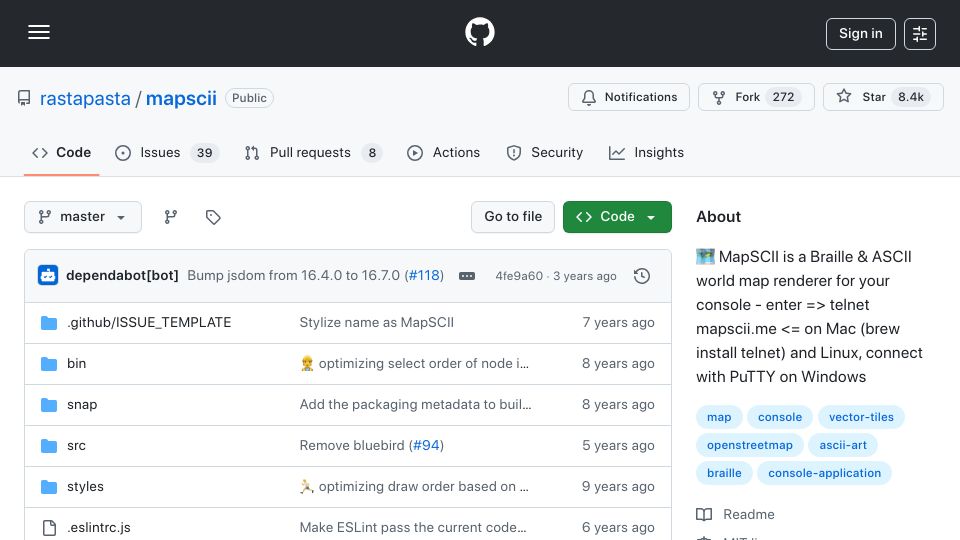Open the .eslintrc.js file
The height and width of the screenshot is (540, 960).
[99, 528]
